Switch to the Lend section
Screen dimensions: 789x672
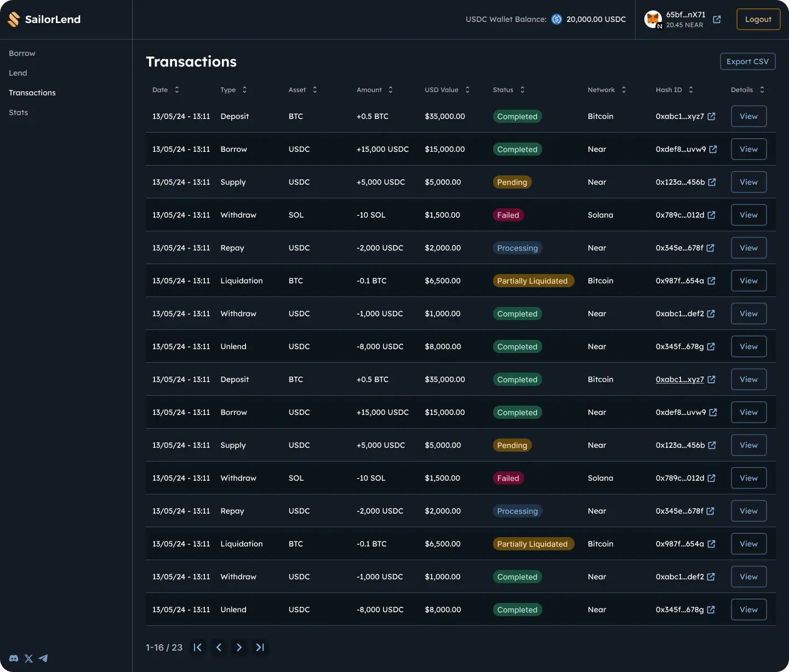[18, 73]
